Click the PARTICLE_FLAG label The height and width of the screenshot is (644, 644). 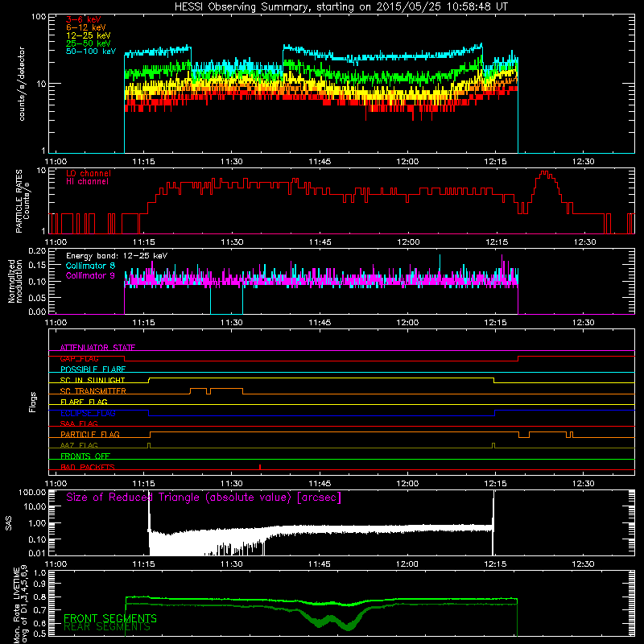[x=90, y=435]
